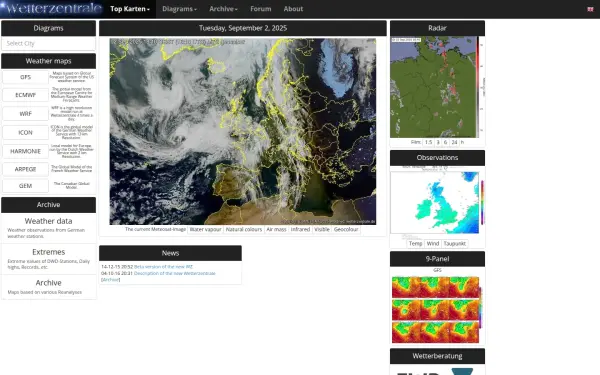Click the Weather maps sidebar header
Viewport: 600px width, 375px height.
coord(49,61)
